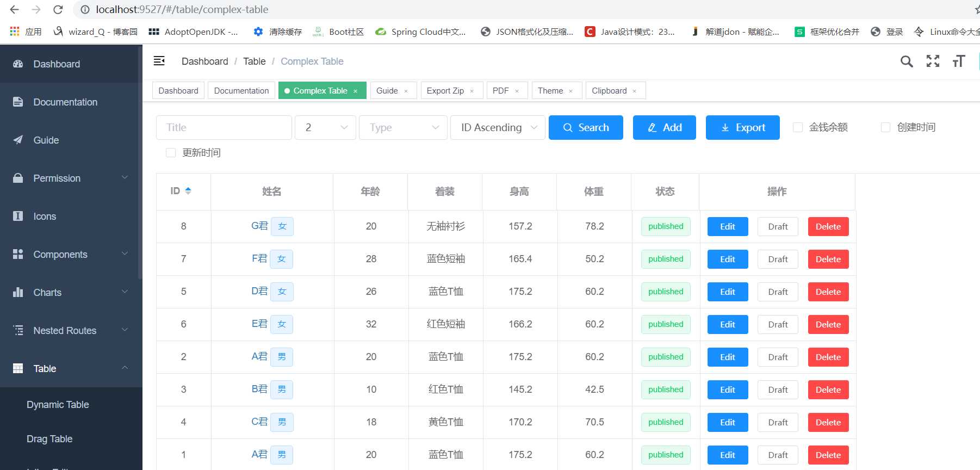Click the 女 tag beside F君

pos(282,259)
